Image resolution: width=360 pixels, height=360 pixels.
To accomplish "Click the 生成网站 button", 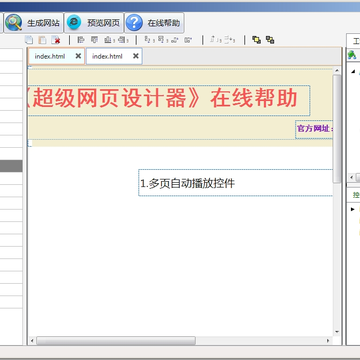I will tap(33, 23).
